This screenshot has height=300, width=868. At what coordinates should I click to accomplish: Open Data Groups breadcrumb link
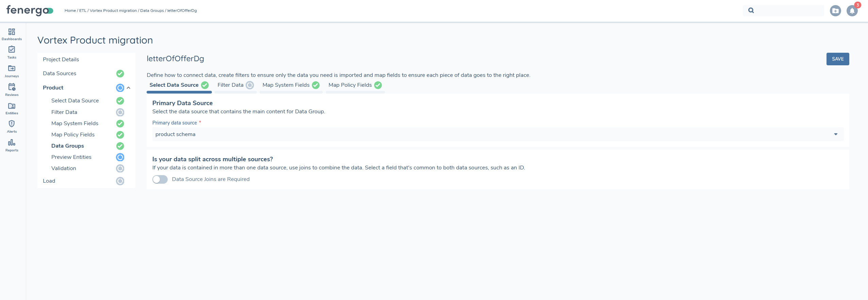(x=152, y=11)
